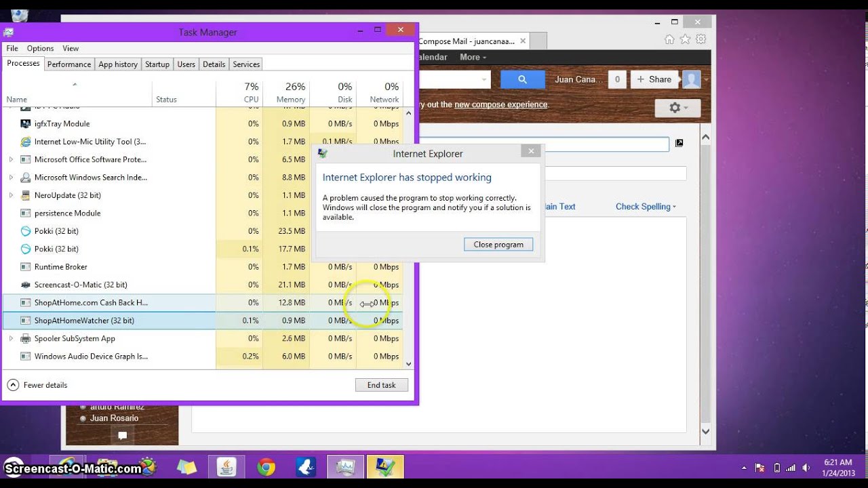Image resolution: width=868 pixels, height=488 pixels.
Task: Switch to the Performance tab
Action: (x=68, y=64)
